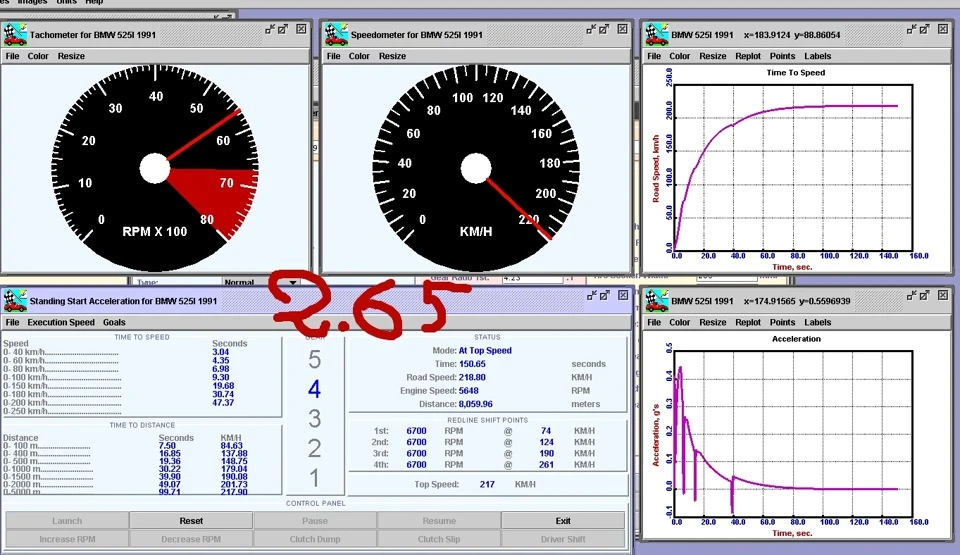Close the Speedometer window

[x=623, y=29]
